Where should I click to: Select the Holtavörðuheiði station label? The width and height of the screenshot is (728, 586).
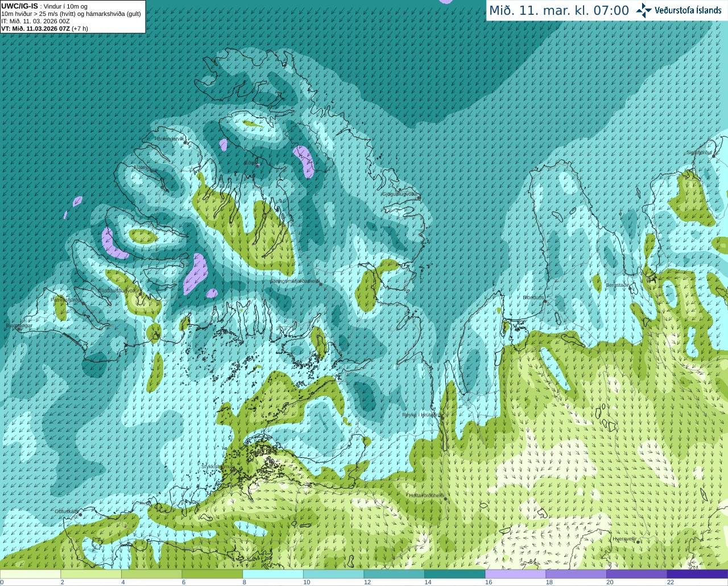pyautogui.click(x=427, y=496)
